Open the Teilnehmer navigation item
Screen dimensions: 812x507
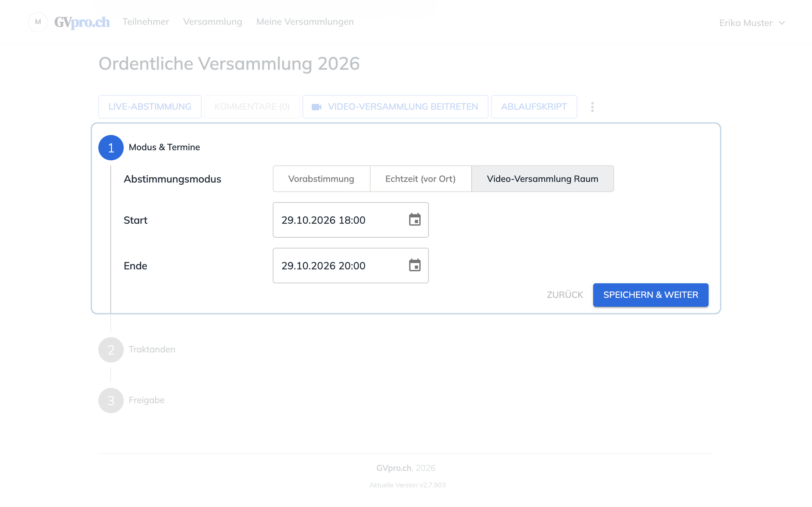146,22
